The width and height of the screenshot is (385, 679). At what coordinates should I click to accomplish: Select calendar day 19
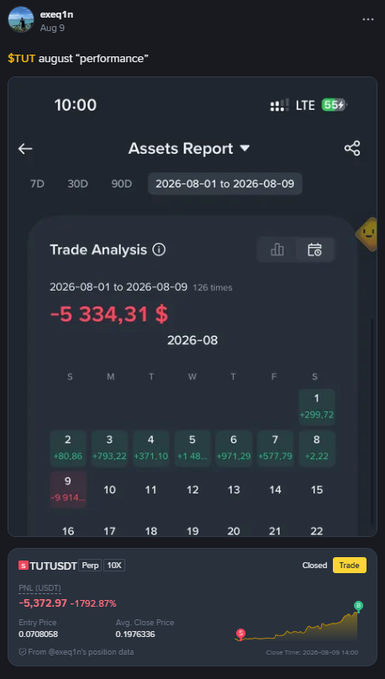[x=192, y=531]
